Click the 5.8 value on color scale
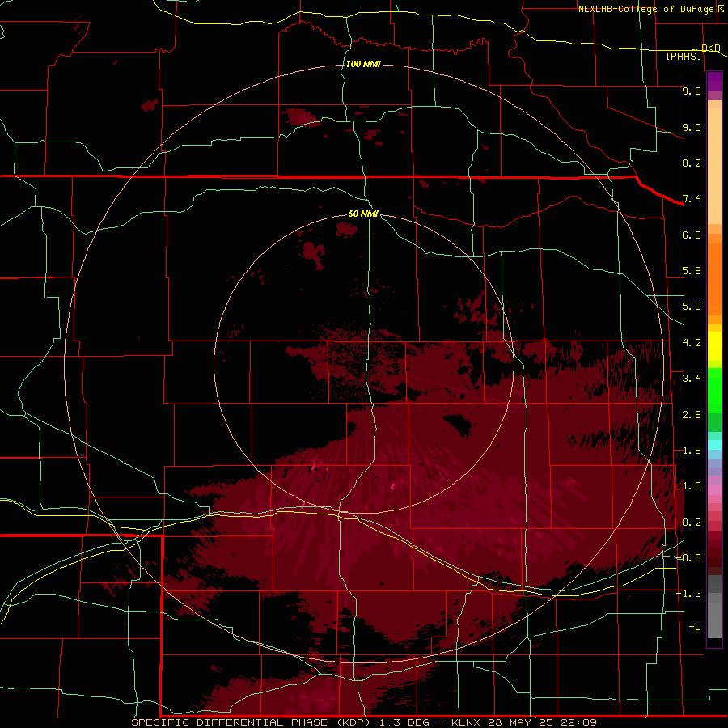This screenshot has width=728, height=728. pos(692,271)
